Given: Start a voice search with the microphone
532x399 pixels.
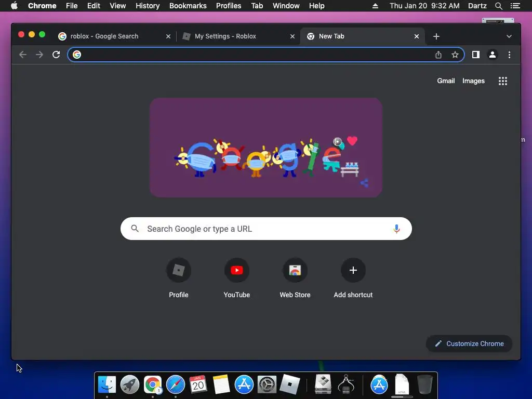Looking at the screenshot, I should click(396, 229).
